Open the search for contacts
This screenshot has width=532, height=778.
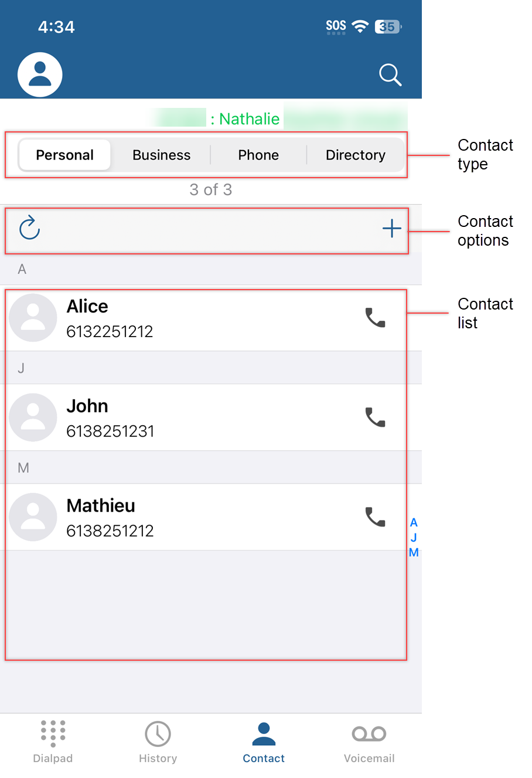390,74
